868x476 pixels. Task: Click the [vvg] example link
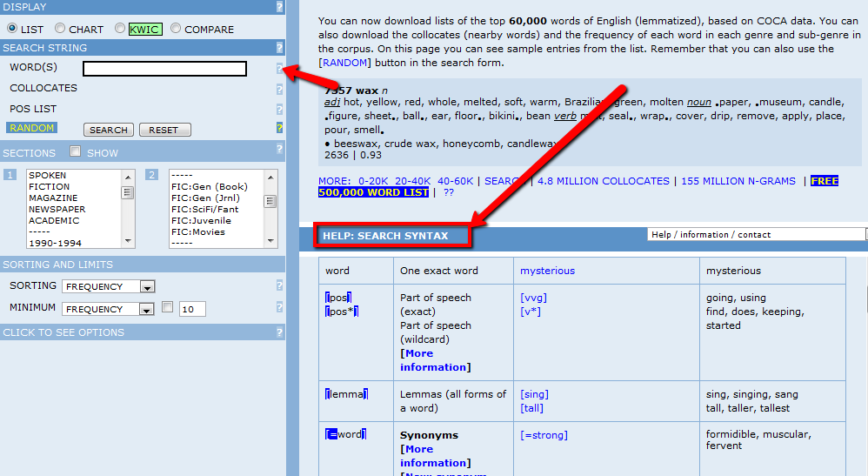[534, 298]
